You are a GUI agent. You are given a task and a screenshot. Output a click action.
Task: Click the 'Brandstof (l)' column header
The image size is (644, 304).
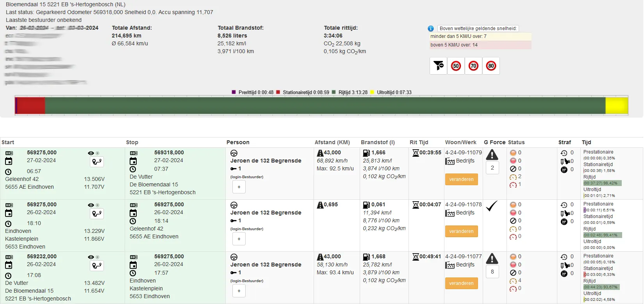(378, 142)
